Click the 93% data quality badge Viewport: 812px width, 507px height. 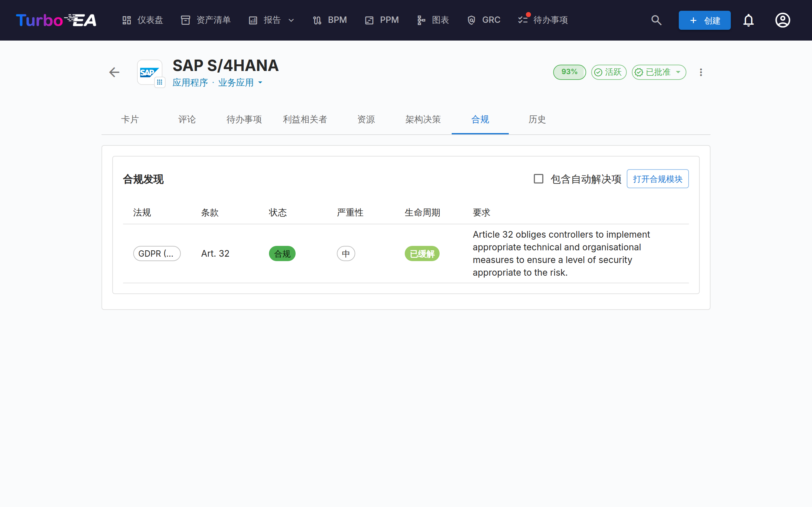pyautogui.click(x=569, y=72)
